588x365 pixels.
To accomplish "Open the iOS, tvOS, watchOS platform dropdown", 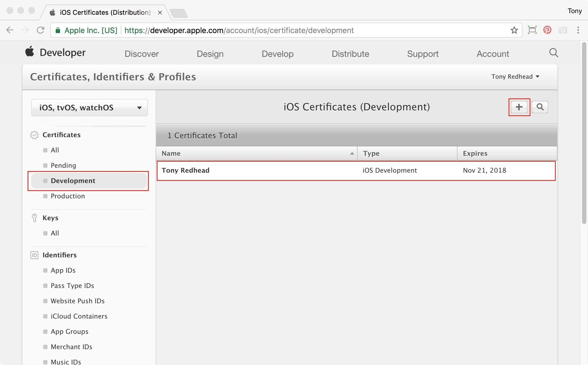I will 90,108.
